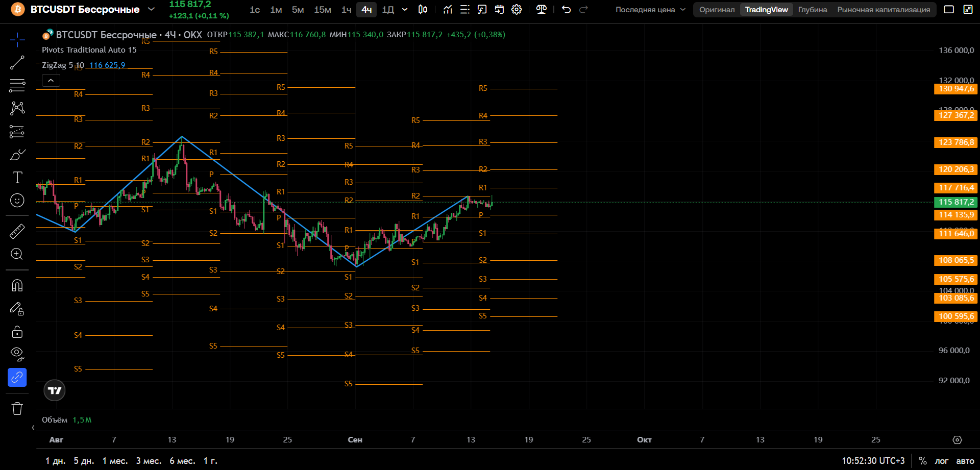This screenshot has height=470, width=980.
Task: Select the 15м timeframe
Action: click(323, 9)
